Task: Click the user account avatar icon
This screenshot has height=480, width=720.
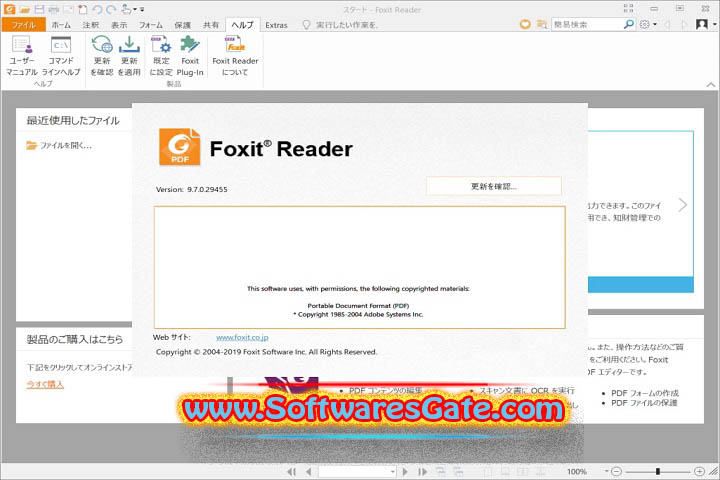Action: pos(702,24)
